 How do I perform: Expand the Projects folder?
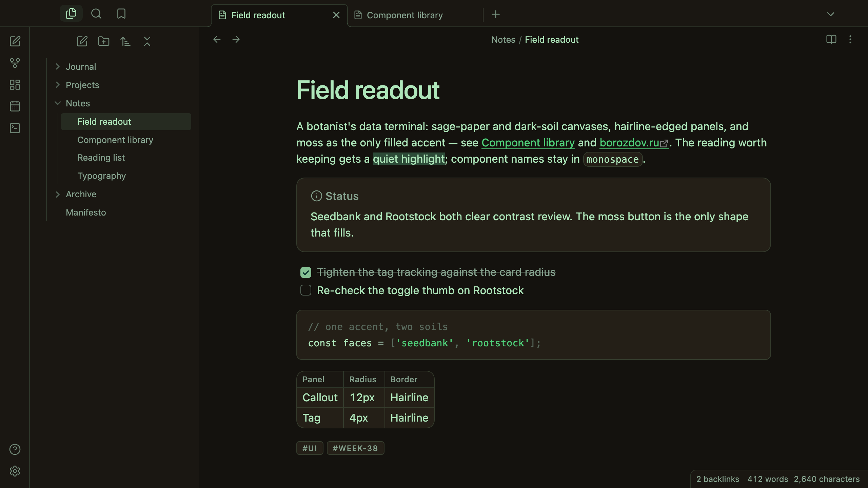(58, 85)
